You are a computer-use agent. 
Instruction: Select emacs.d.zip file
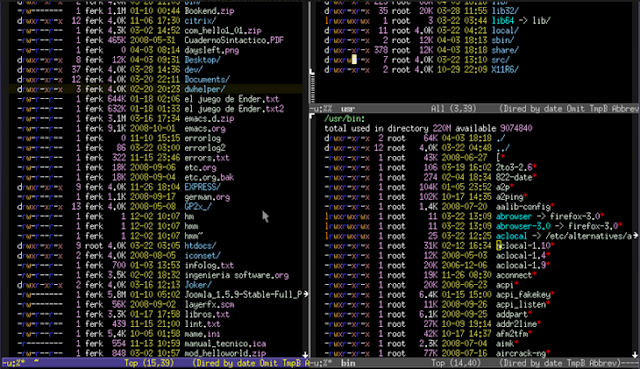click(x=209, y=119)
